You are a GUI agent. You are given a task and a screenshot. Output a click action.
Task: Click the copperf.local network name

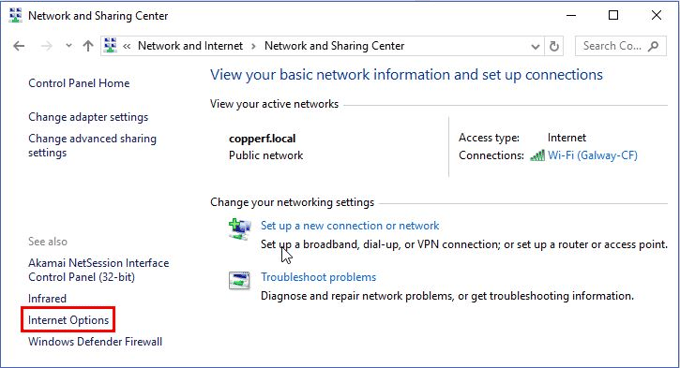click(x=262, y=139)
